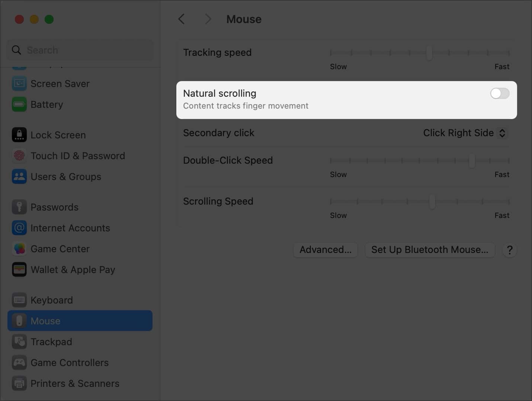
Task: Open the Secondary click dropdown
Action: (465, 133)
